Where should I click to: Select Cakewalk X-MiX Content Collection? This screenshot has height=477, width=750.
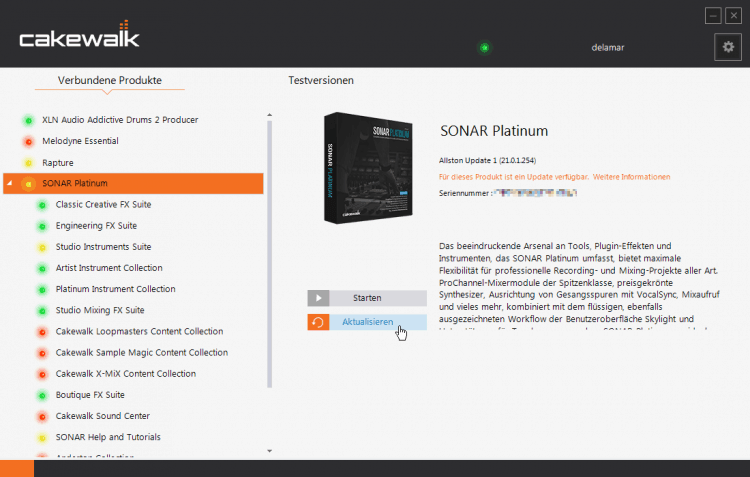pyautogui.click(x=126, y=374)
